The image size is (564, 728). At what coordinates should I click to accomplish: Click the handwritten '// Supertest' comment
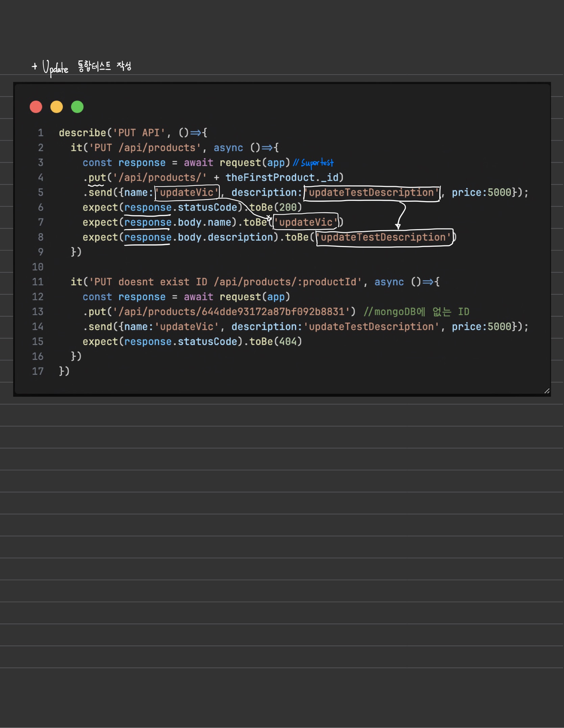[313, 163]
